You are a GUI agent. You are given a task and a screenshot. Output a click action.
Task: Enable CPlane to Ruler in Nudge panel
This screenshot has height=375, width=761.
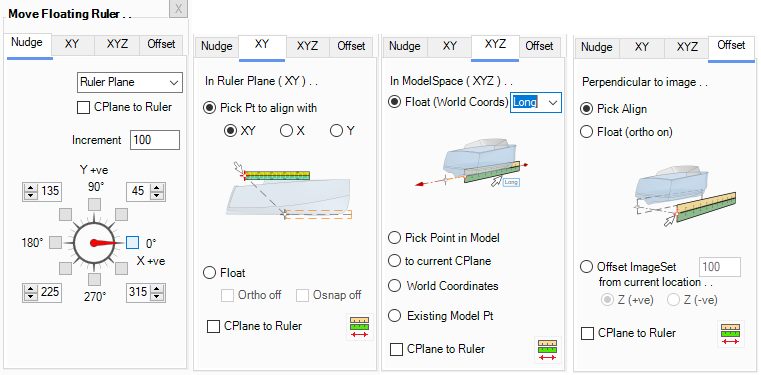coord(83,107)
